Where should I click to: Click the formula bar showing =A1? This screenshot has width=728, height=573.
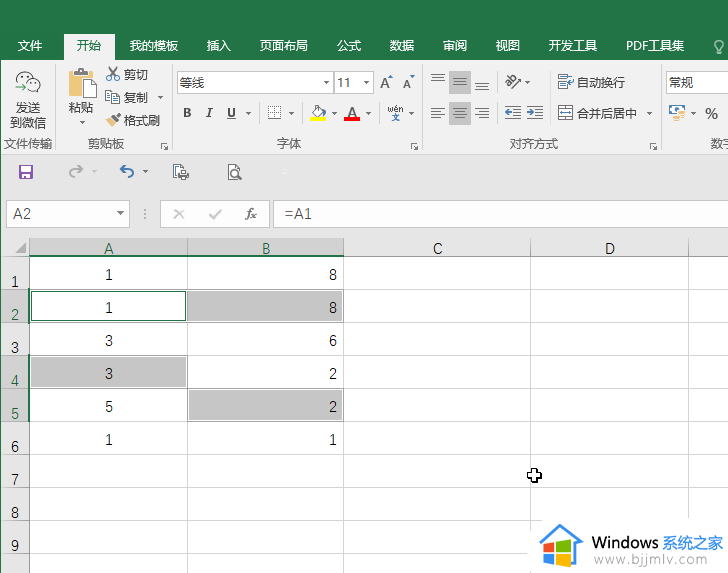coord(500,214)
